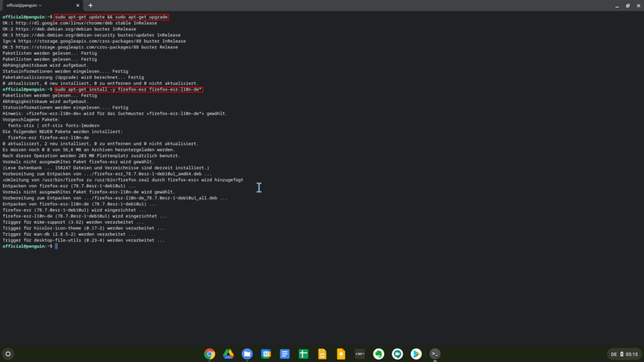Click 'Trigger für desktop-file-utils' line

pyautogui.click(x=84, y=240)
